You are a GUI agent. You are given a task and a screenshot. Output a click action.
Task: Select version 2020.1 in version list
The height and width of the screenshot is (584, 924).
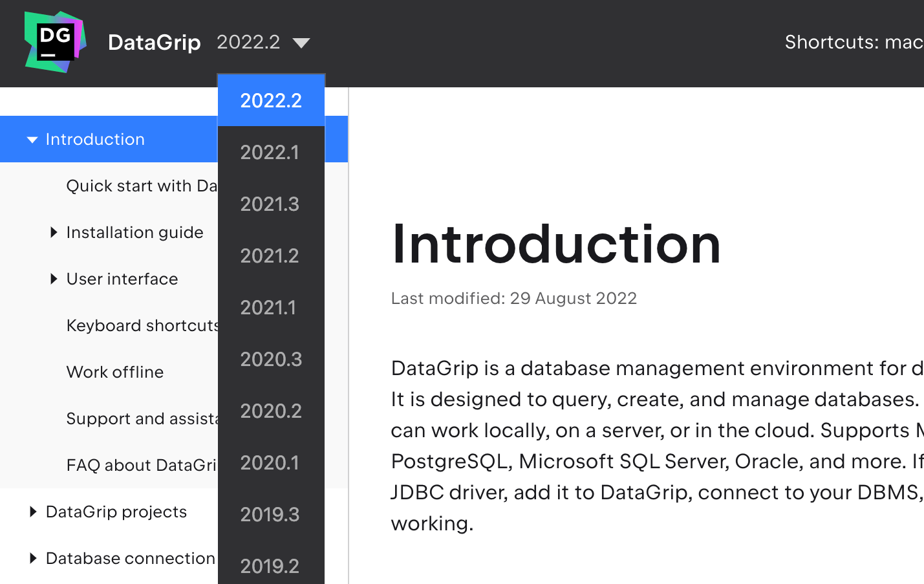270,463
